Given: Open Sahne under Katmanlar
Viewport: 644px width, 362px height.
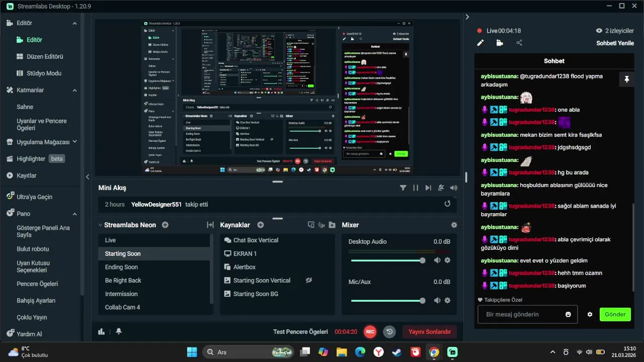Looking at the screenshot, I should pos(25,107).
